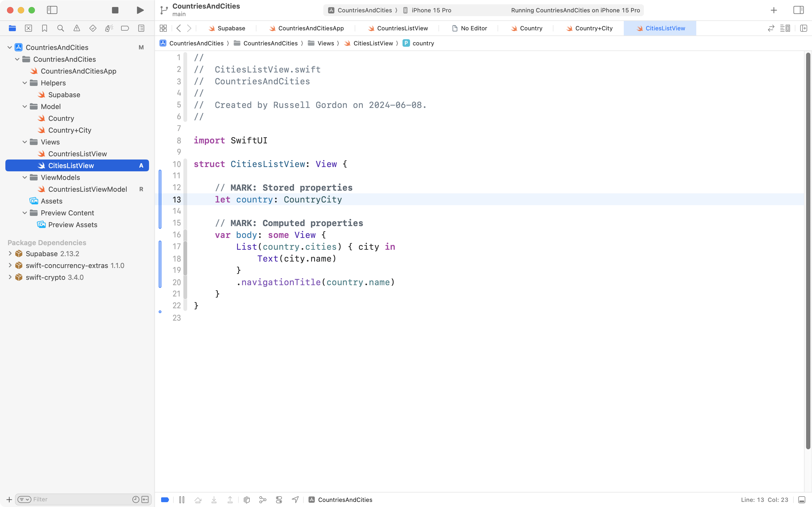Open the Country+City editor tab
The height and width of the screenshot is (507, 812).
[x=593, y=28]
